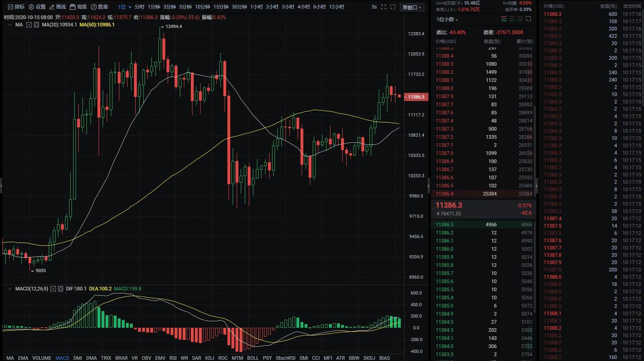Viewport: 644px width, 361px height.
Task: Open the 1日 timeframe dropdown
Action: [x=124, y=7]
